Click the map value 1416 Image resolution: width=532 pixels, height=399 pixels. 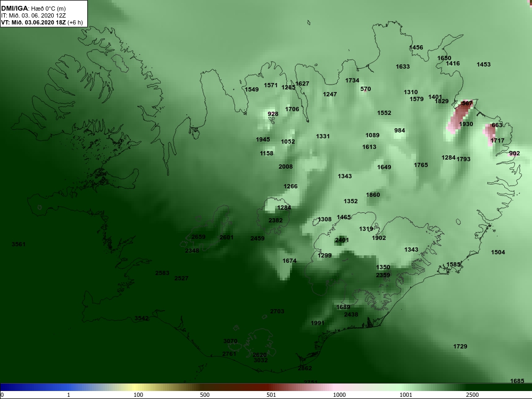coord(453,63)
